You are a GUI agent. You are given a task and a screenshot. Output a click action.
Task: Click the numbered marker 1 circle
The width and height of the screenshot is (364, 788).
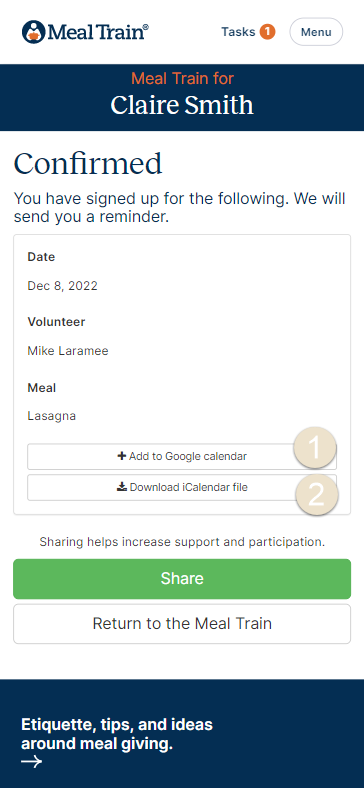point(315,447)
